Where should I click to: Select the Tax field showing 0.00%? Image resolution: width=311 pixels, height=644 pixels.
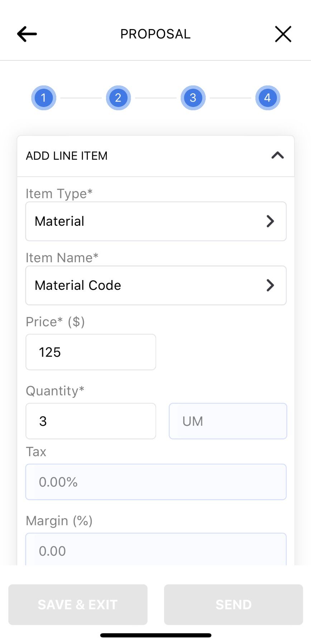[156, 482]
